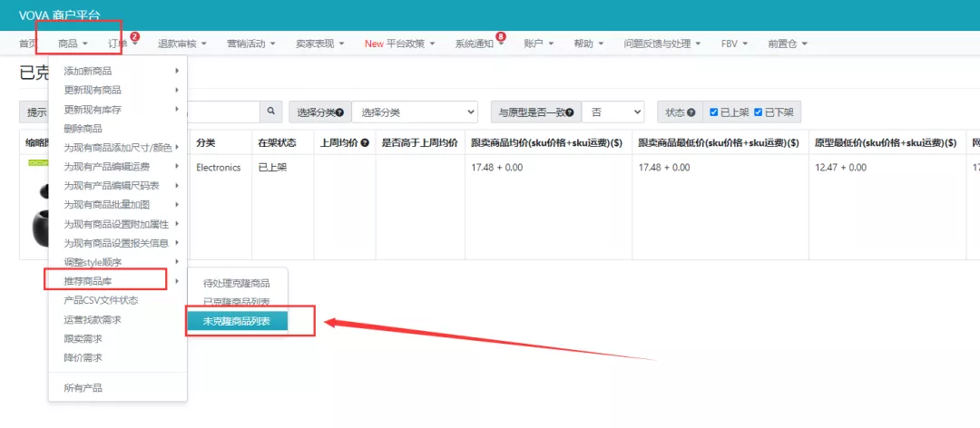The image size is (980, 428).
Task: Select 为现有商品添加尺寸/颜色 menu entry
Action: (117, 148)
